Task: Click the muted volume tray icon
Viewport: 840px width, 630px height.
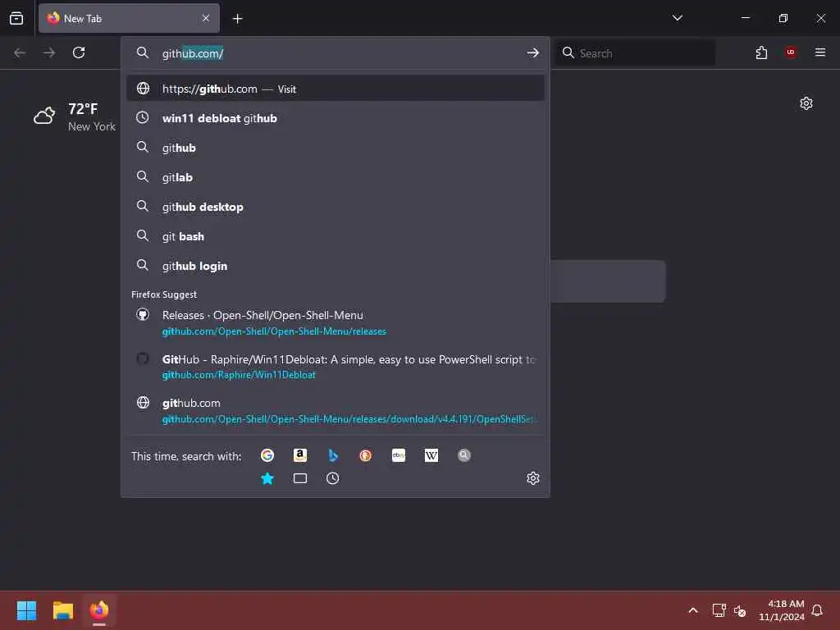Action: pyautogui.click(x=740, y=610)
